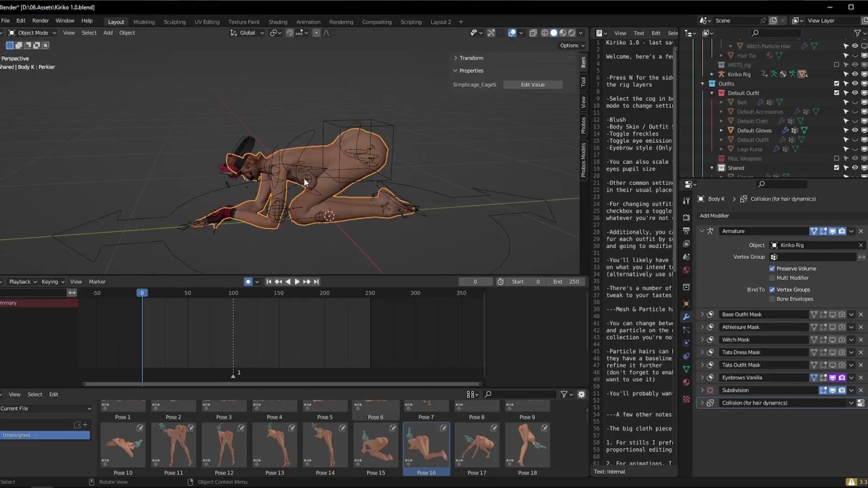Hide Default Gloves with eye icon

click(x=854, y=130)
